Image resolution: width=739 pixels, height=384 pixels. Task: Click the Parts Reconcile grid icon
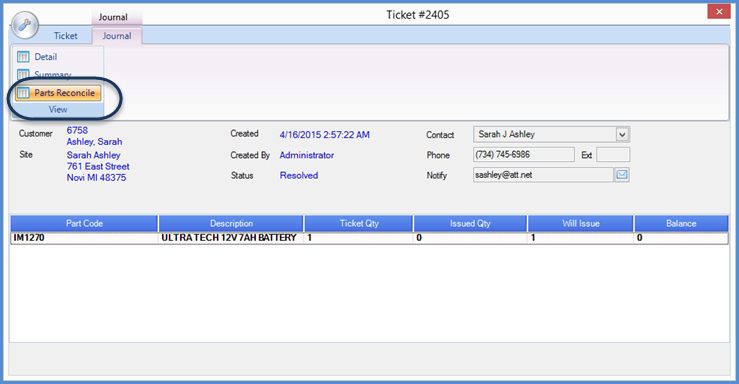[23, 93]
